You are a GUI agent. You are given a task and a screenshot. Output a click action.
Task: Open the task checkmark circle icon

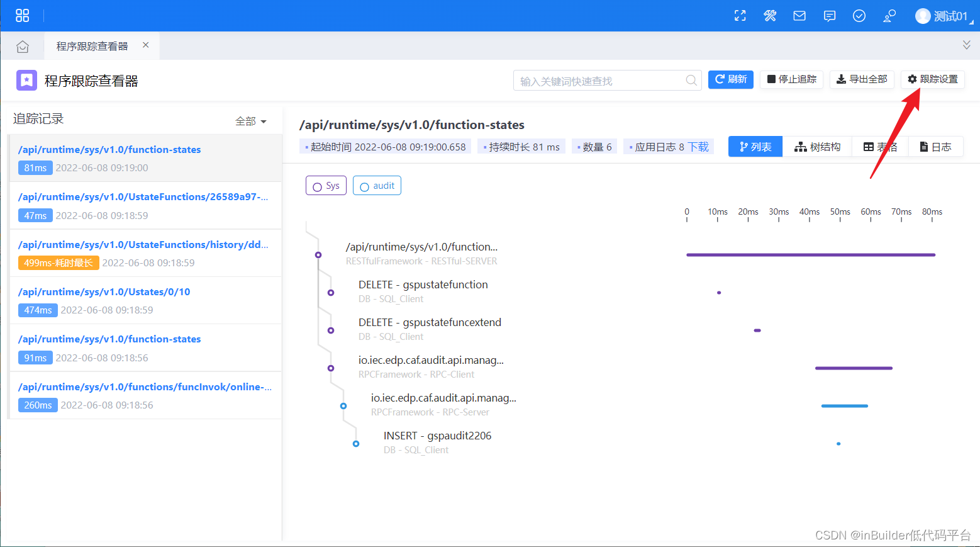[x=859, y=16]
